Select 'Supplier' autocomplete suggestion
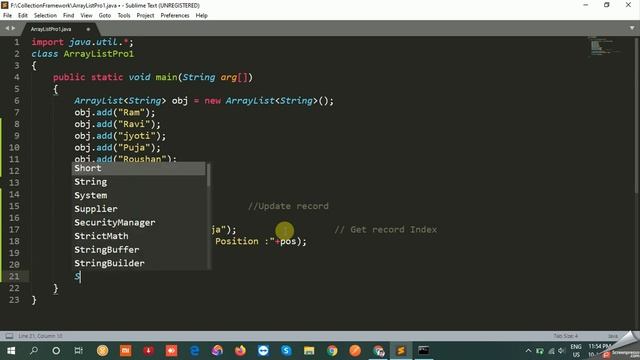 pyautogui.click(x=139, y=209)
